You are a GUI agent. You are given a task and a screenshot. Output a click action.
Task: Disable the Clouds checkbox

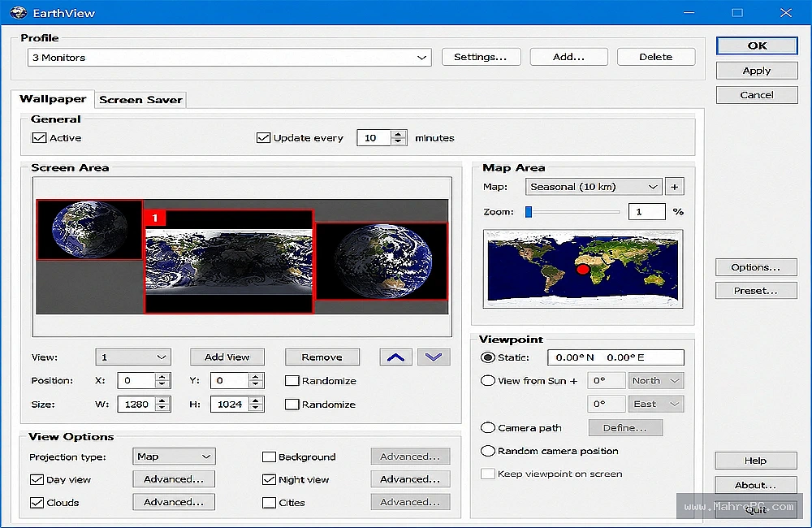37,503
